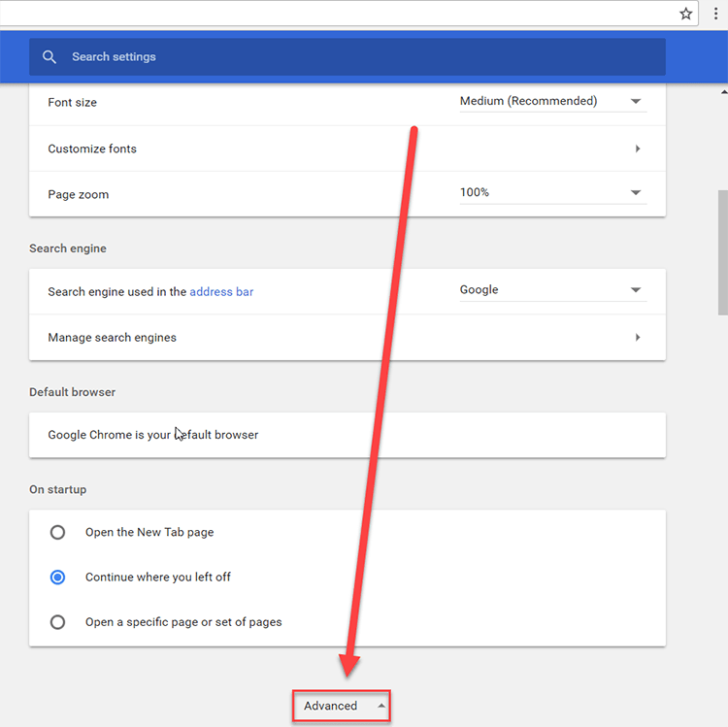Follow the address bar link

pyautogui.click(x=221, y=291)
